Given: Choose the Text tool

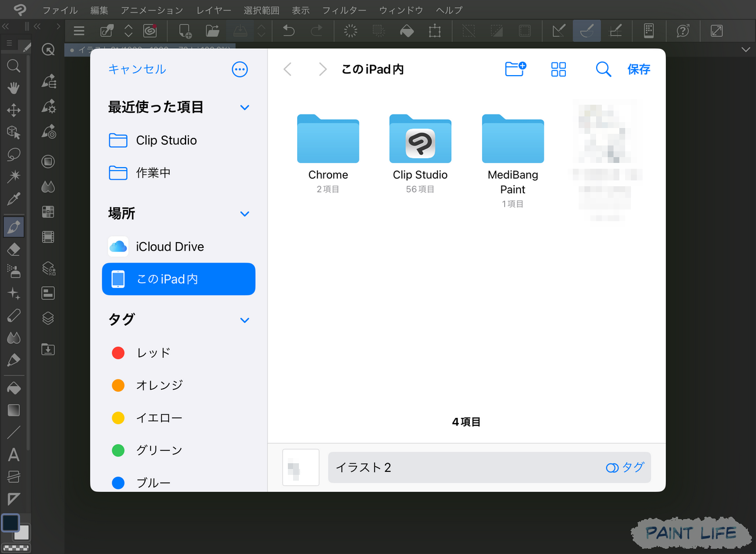Looking at the screenshot, I should (14, 454).
